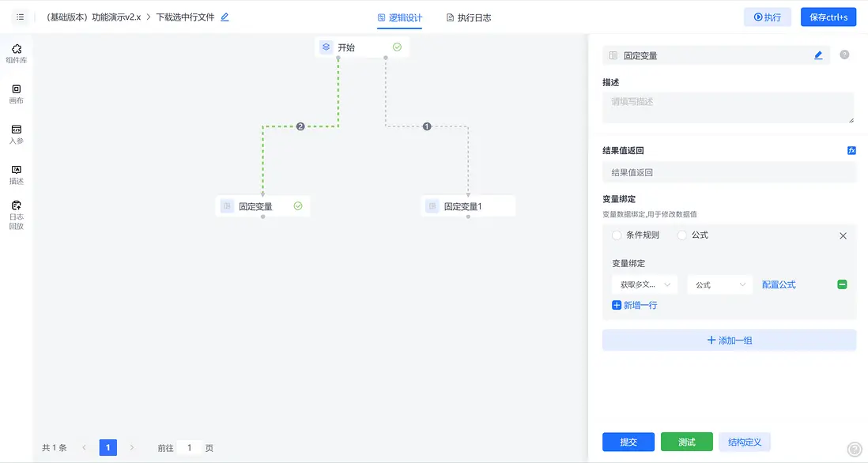Click the 执行 button

[x=767, y=16]
